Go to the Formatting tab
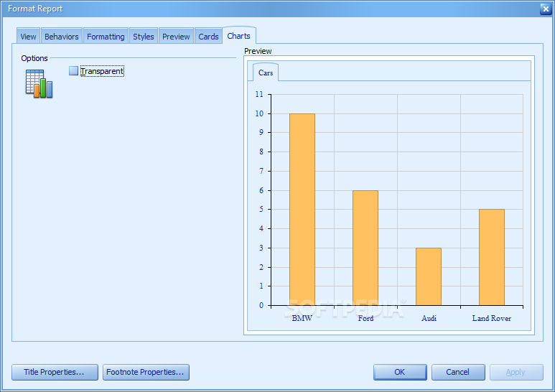 (106, 37)
